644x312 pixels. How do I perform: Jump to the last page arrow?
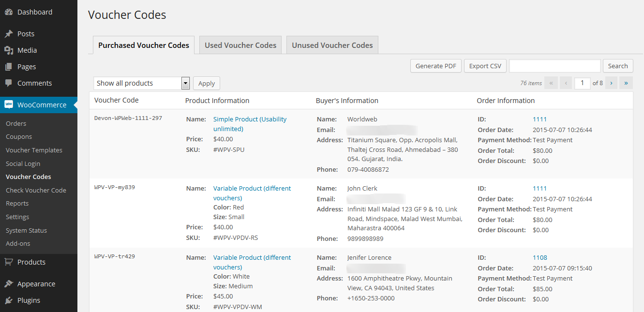(626, 83)
